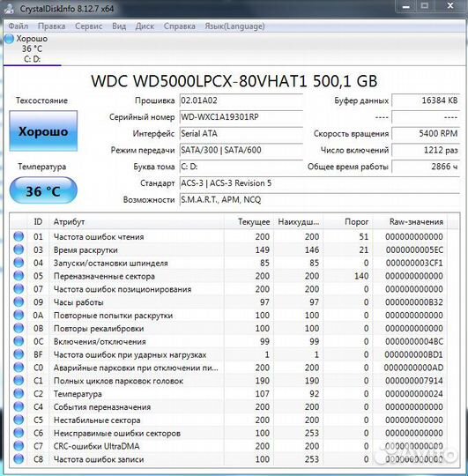Image resolution: width=468 pixels, height=476 pixels.
Task: Click the 36 °C temperature button
Action: pyautogui.click(x=43, y=190)
